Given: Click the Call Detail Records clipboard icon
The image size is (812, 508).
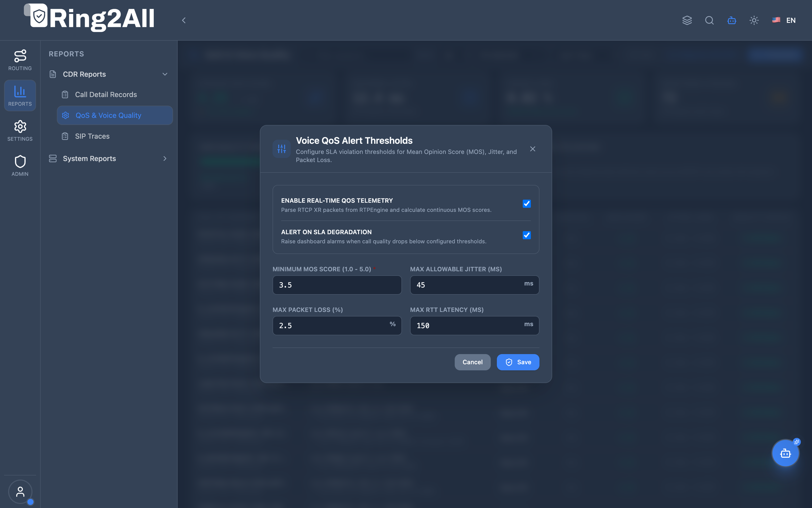Looking at the screenshot, I should tap(65, 95).
